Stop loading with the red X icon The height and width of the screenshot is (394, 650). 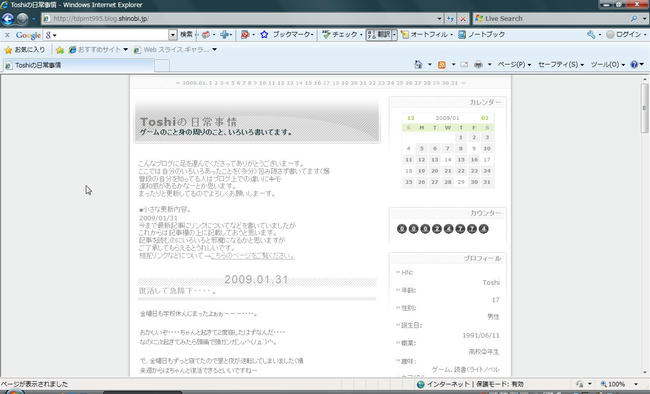tap(463, 19)
